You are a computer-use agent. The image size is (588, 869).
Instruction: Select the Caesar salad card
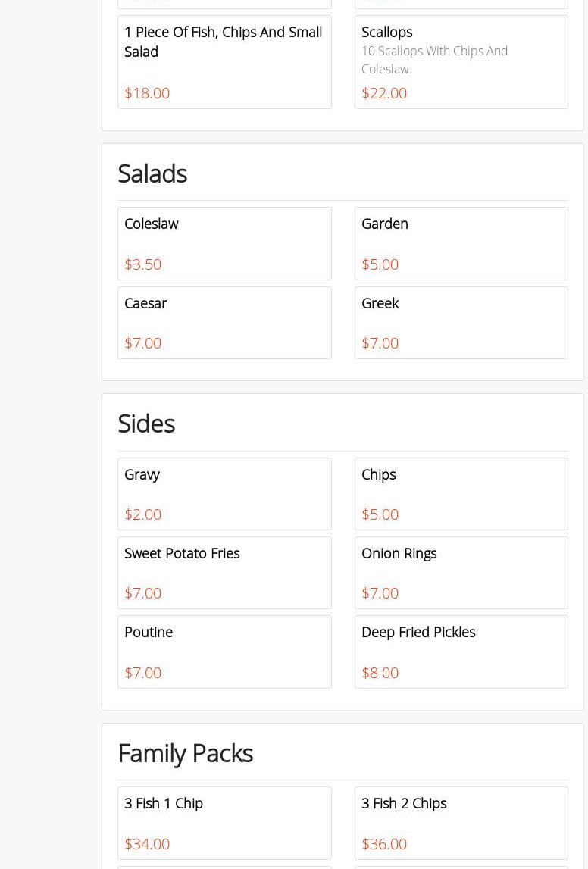[x=224, y=322]
